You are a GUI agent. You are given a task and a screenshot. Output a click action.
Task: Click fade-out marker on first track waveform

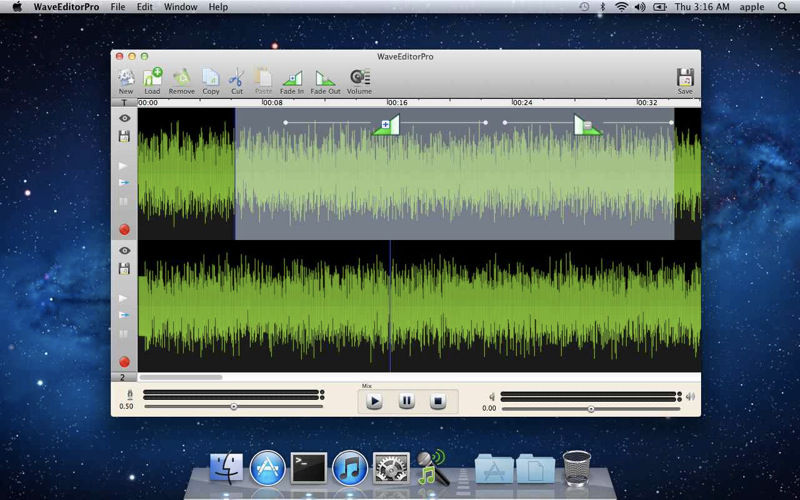(588, 124)
